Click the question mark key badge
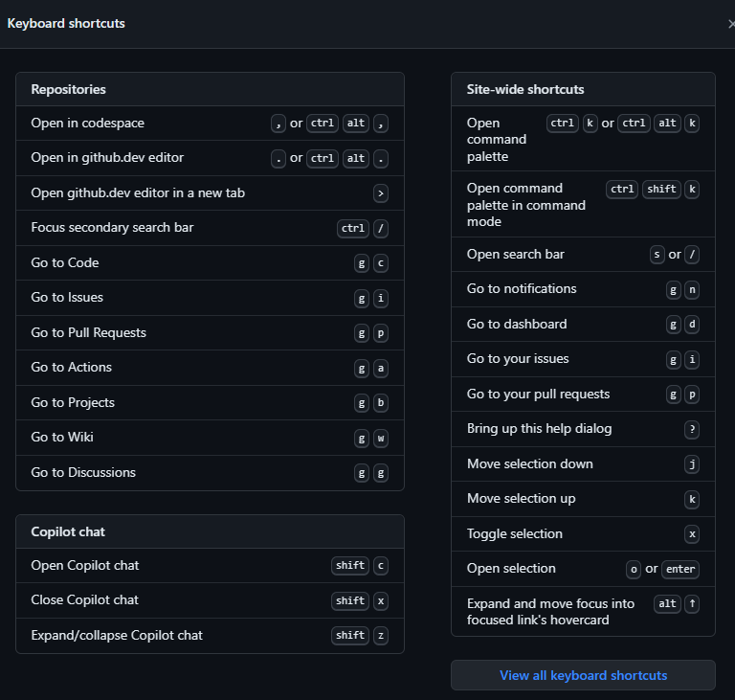 (692, 429)
